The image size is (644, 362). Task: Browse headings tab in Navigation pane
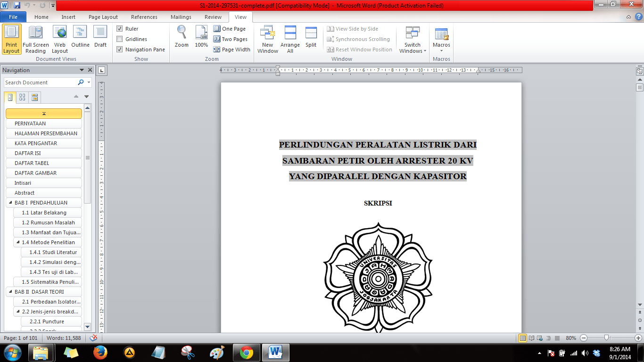10,98
